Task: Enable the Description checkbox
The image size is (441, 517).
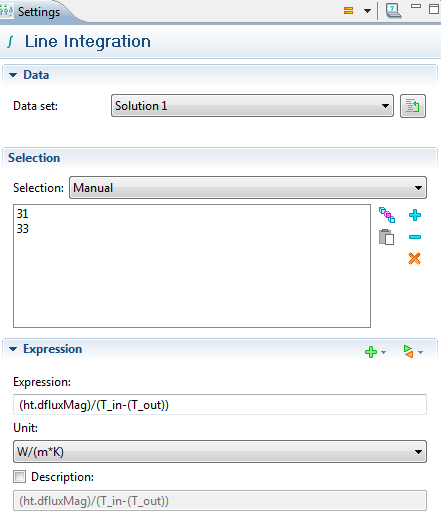Action: coord(19,477)
